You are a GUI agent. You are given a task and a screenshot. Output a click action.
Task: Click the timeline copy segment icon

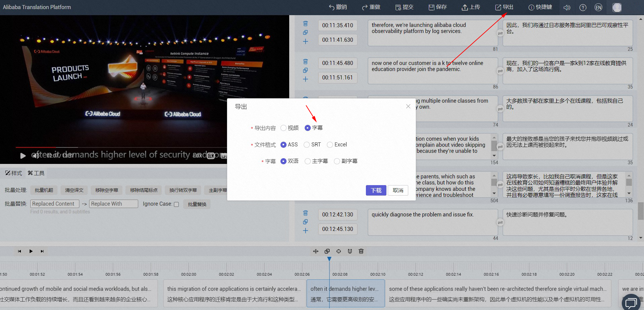(327, 251)
